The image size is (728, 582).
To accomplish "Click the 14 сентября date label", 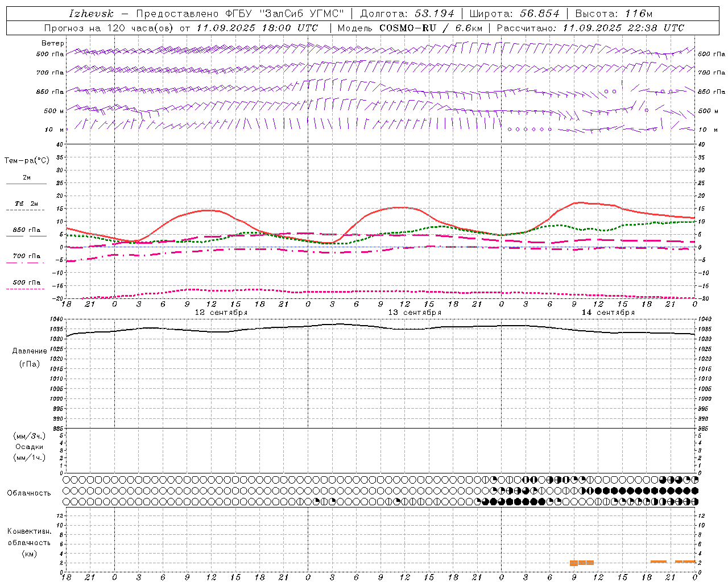I will [x=608, y=313].
